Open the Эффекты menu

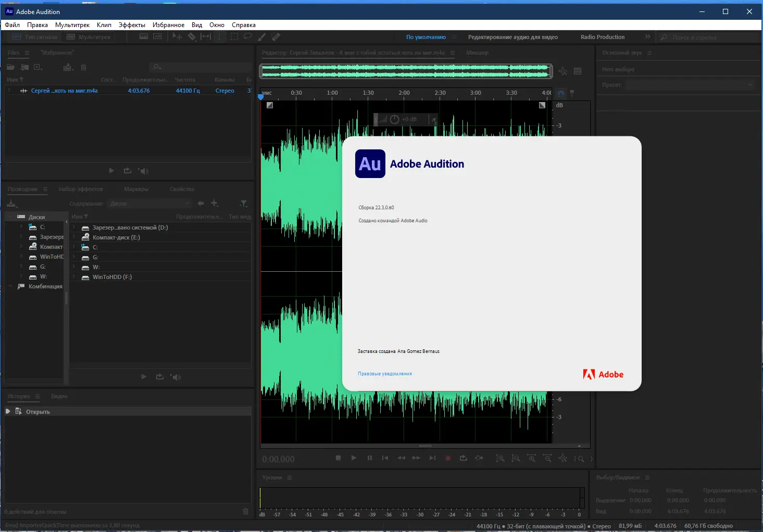point(132,24)
